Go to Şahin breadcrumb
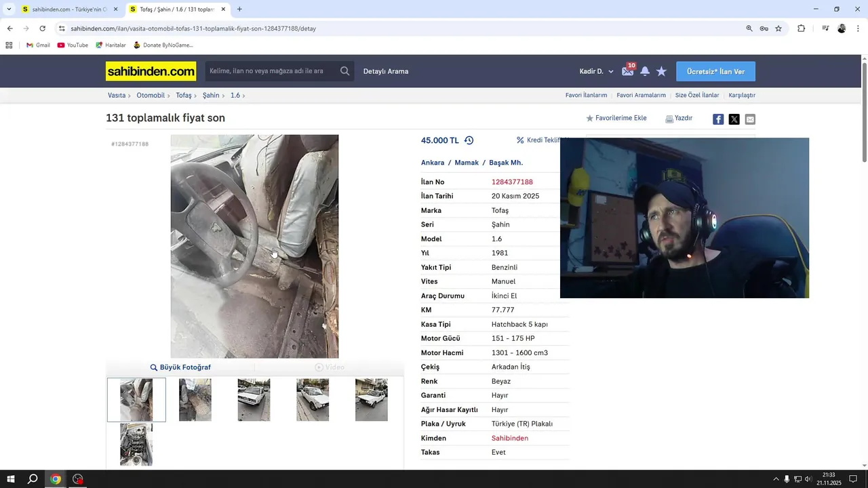Viewport: 868px width, 488px height. tap(211, 96)
